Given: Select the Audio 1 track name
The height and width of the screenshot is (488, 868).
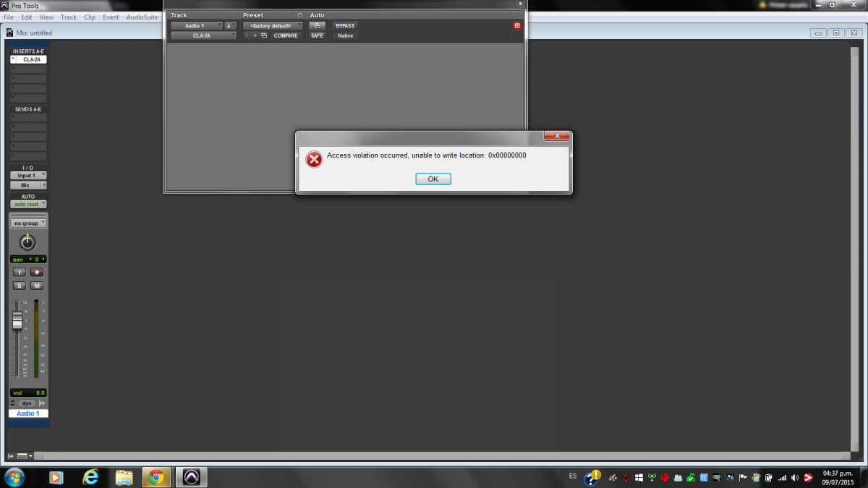Looking at the screenshot, I should coord(29,414).
